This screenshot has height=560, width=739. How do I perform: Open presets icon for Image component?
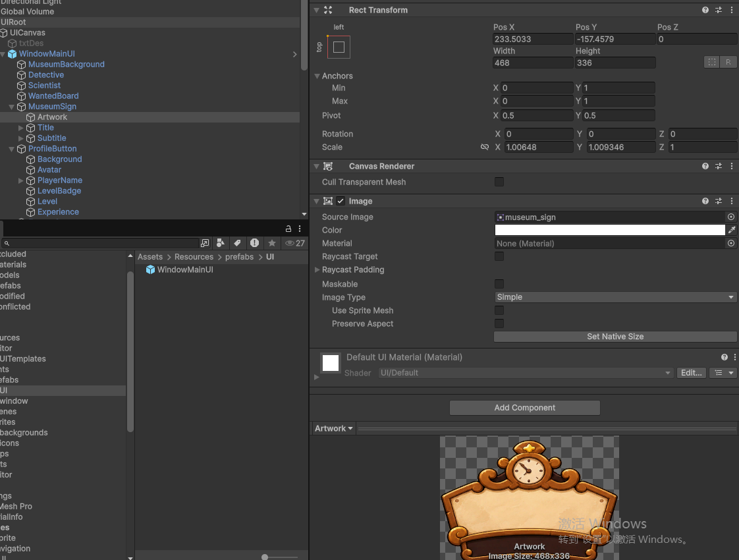[719, 201]
